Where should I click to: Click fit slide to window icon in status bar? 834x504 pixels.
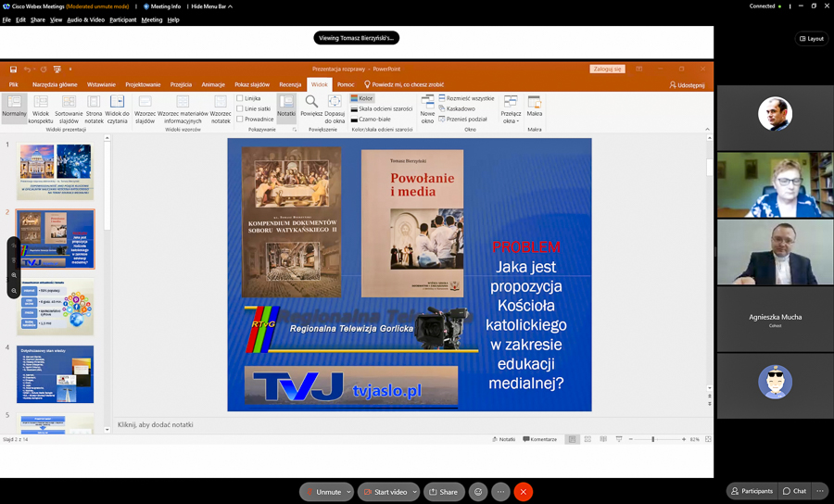point(708,439)
